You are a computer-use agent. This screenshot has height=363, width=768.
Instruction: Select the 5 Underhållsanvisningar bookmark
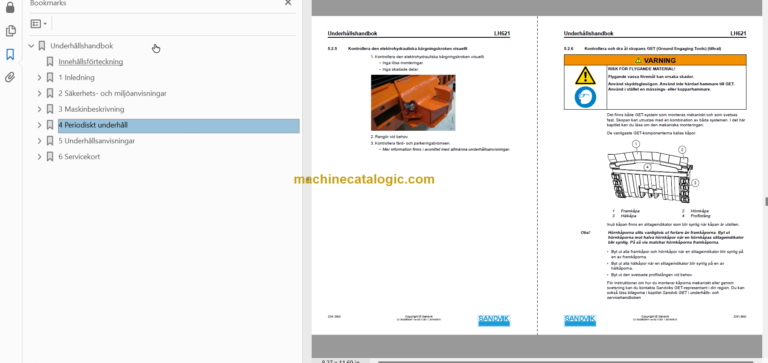tap(96, 141)
